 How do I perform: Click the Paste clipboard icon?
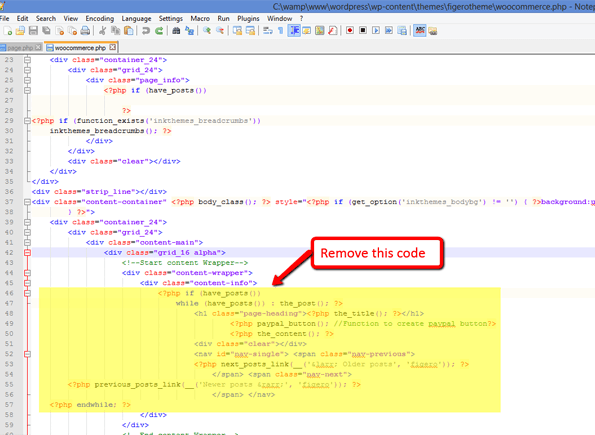tap(129, 31)
